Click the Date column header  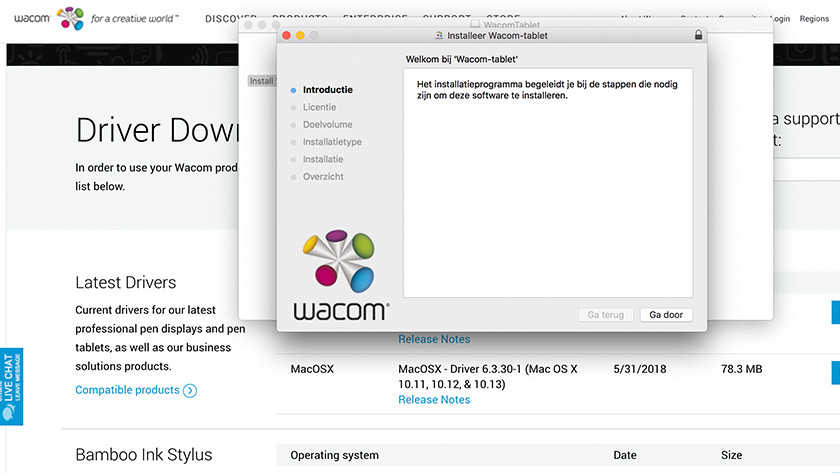click(625, 455)
